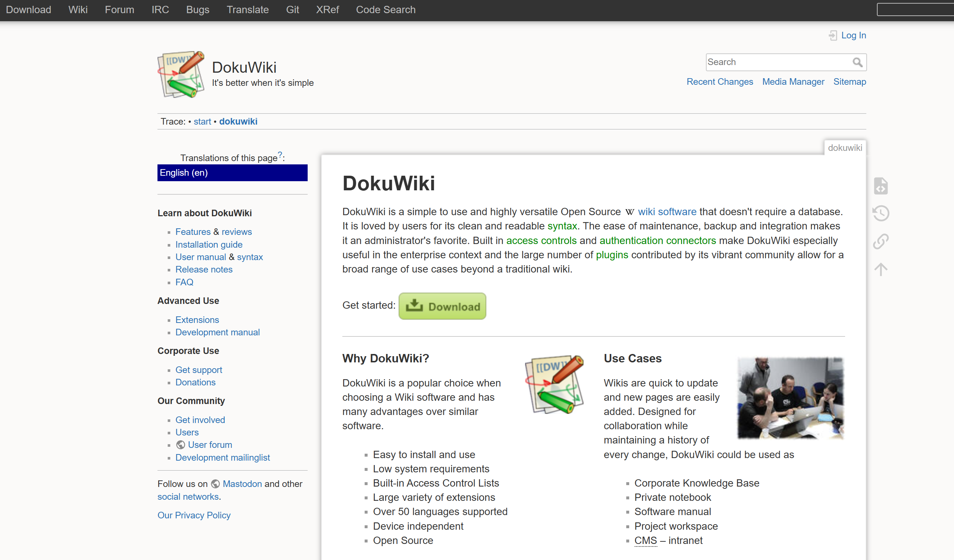This screenshot has width=954, height=560.
Task: Click the start breadcrumb link
Action: 202,121
